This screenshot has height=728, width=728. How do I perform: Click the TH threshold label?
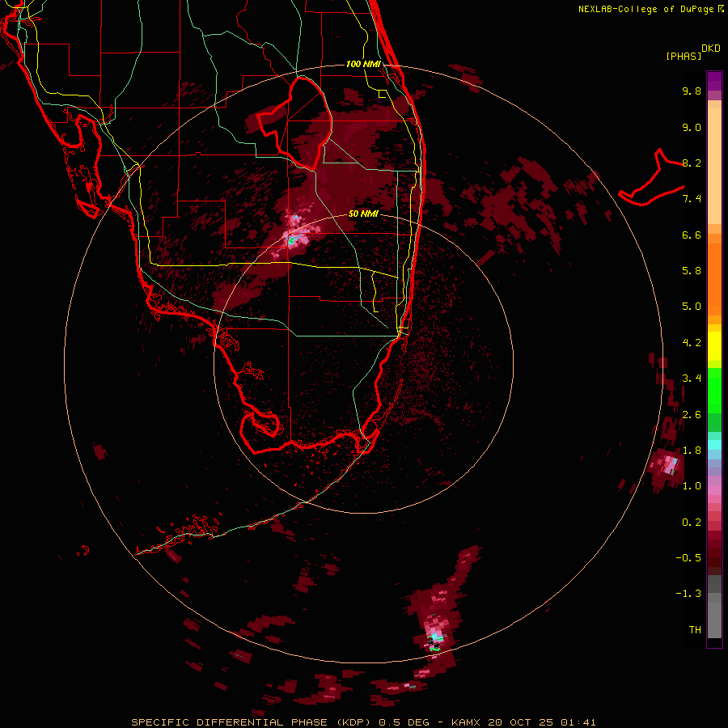(695, 630)
